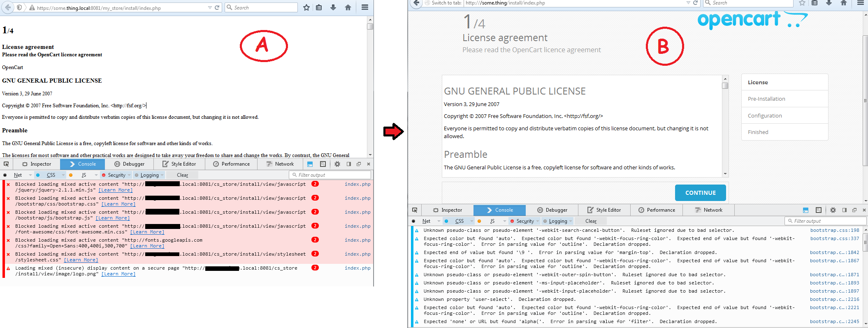Open devtools in separate window from window A

[359, 164]
